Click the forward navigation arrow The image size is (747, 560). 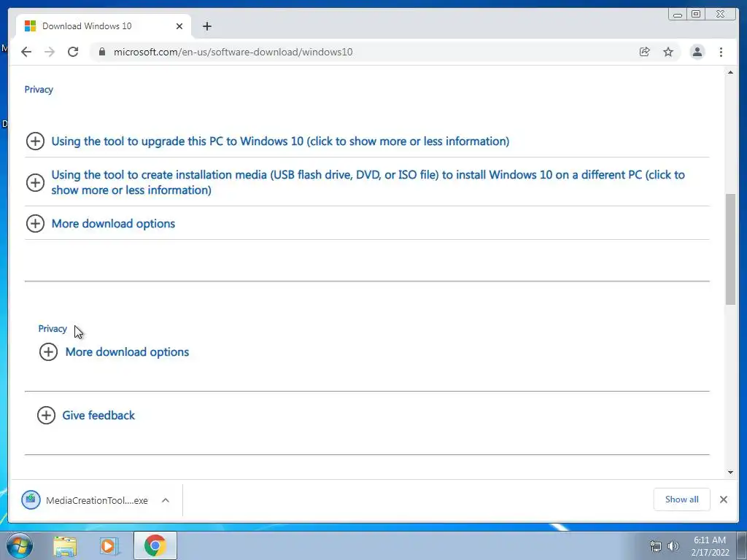pos(50,52)
